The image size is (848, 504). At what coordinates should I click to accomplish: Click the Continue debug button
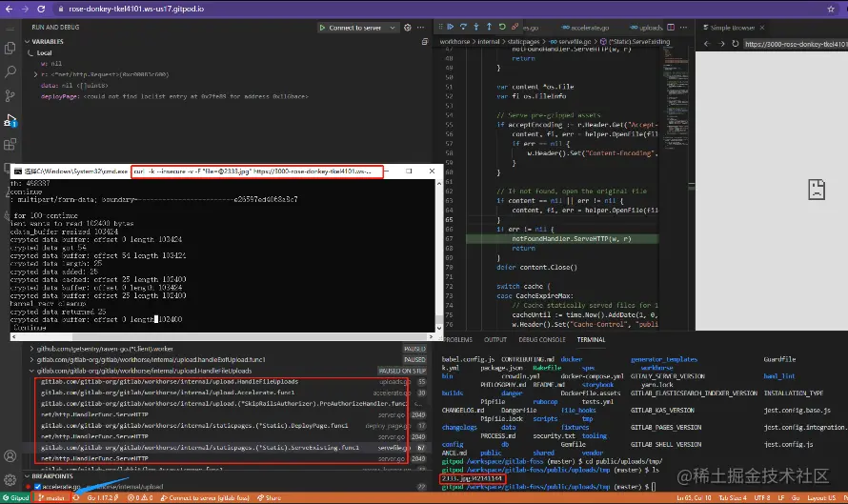click(450, 27)
